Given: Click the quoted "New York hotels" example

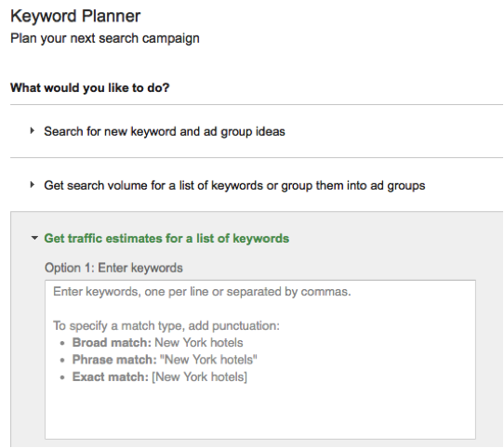Looking at the screenshot, I should pos(208,360).
